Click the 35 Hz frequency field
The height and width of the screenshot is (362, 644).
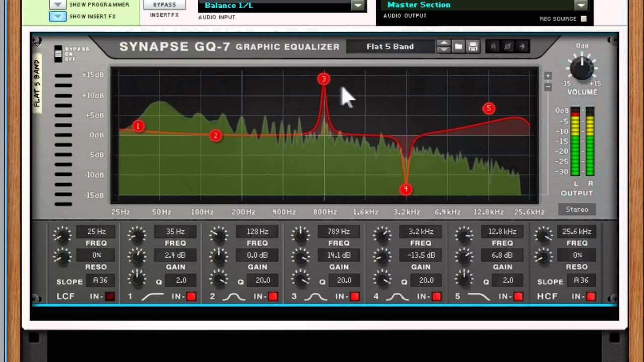(x=175, y=232)
